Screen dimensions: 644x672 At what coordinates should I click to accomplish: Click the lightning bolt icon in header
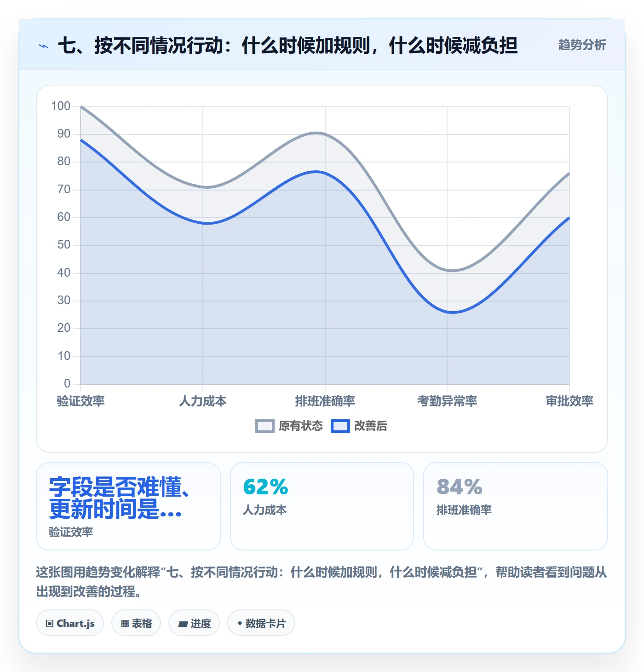point(44,46)
